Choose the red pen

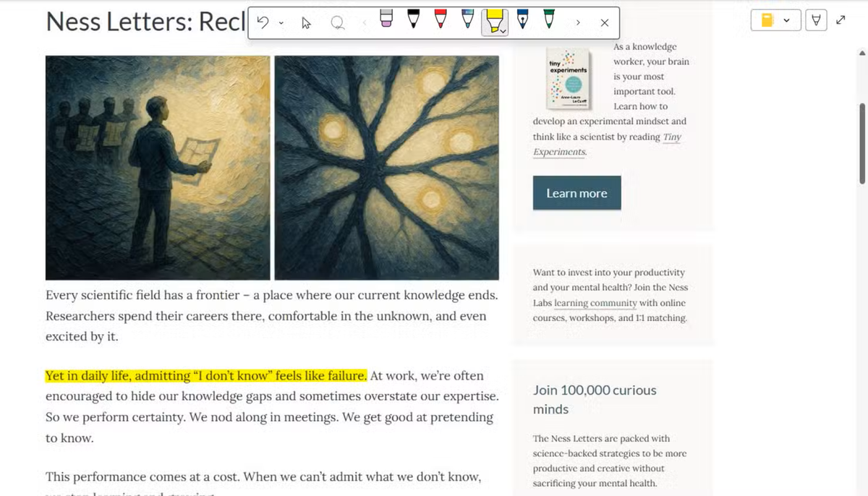[x=441, y=20]
